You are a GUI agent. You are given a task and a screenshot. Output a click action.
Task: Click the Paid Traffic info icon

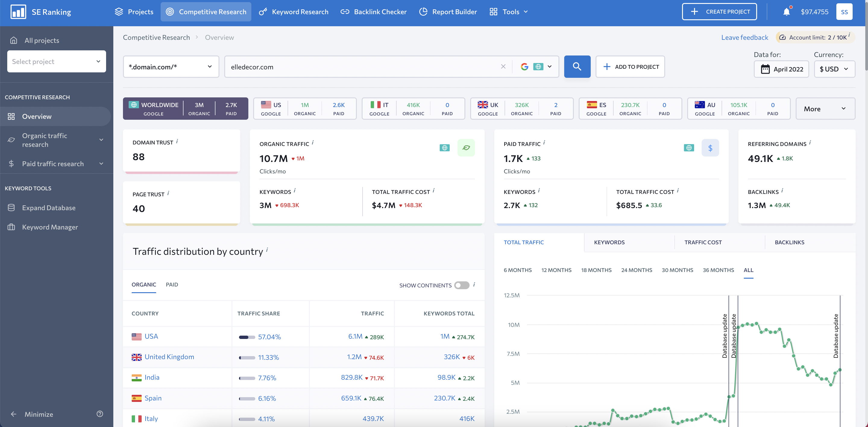544,143
